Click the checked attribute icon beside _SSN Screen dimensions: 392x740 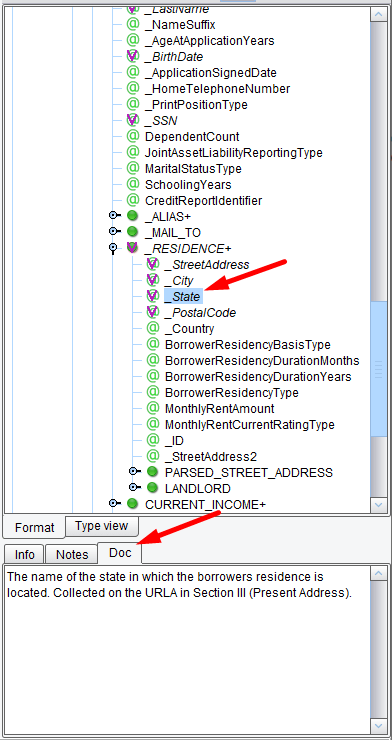(x=133, y=120)
